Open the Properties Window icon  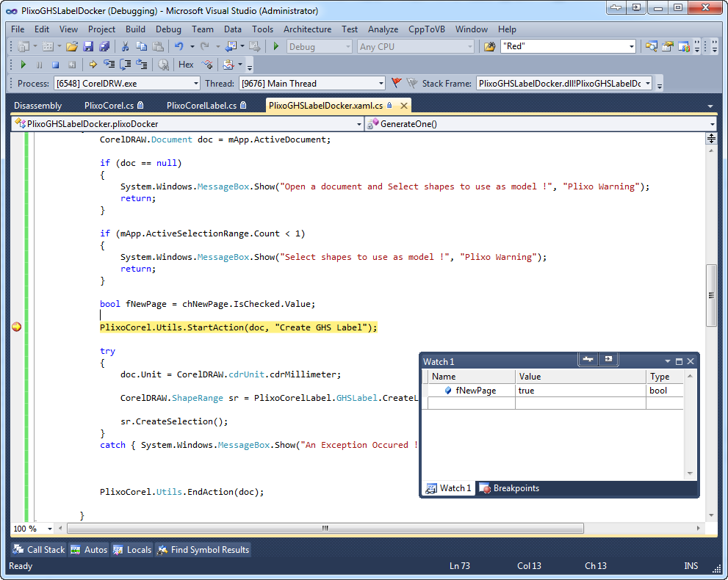[668, 46]
